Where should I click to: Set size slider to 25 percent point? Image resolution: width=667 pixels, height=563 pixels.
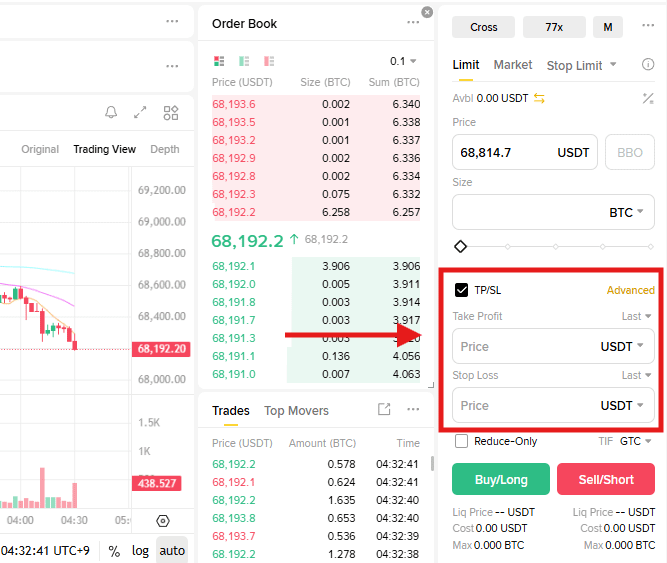pos(507,247)
